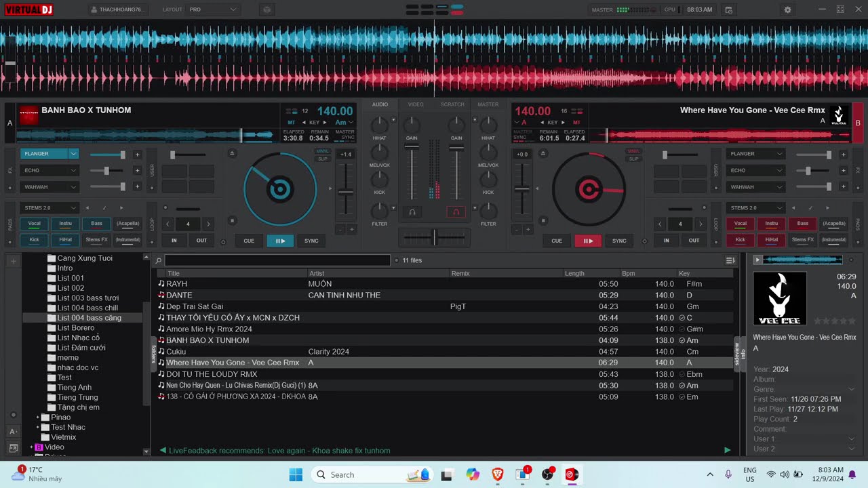This screenshot has height=488, width=868.
Task: Open the Windows Start menu
Action: tap(296, 474)
